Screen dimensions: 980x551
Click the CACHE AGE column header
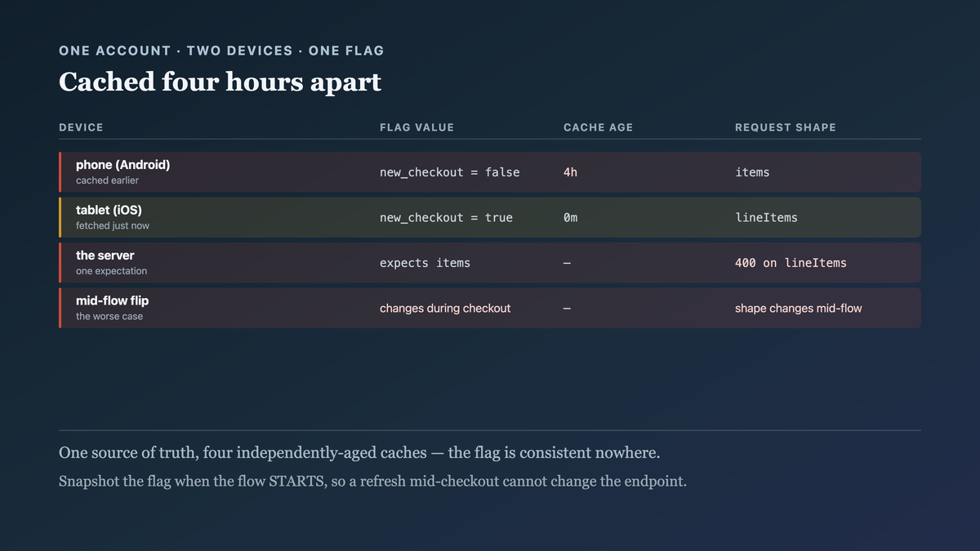(x=598, y=127)
